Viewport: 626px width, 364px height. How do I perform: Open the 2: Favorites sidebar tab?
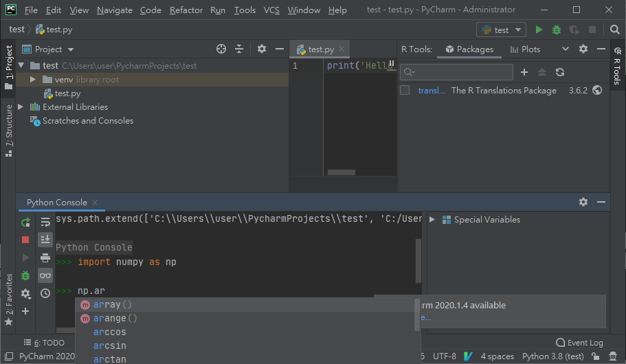(8, 299)
